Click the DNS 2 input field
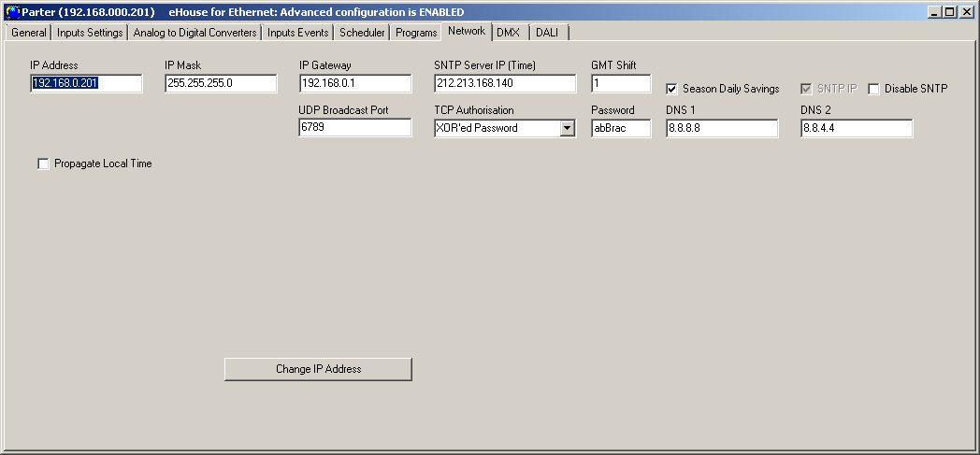Viewport: 980px width, 455px height. [x=857, y=128]
